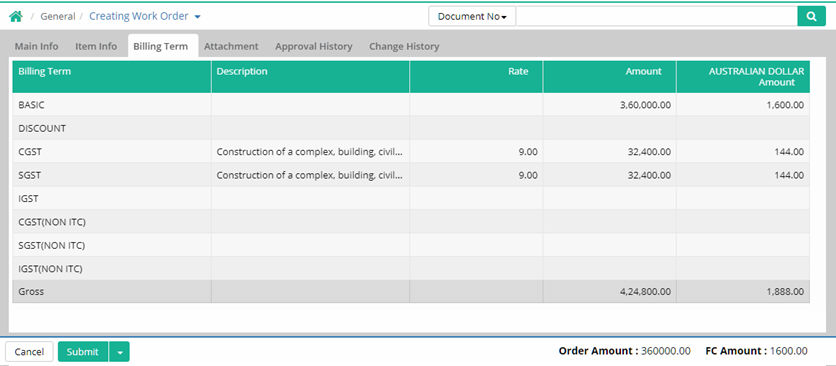The height and width of the screenshot is (366, 836).
Task: Select the Gross amount total cell
Action: tap(609, 292)
